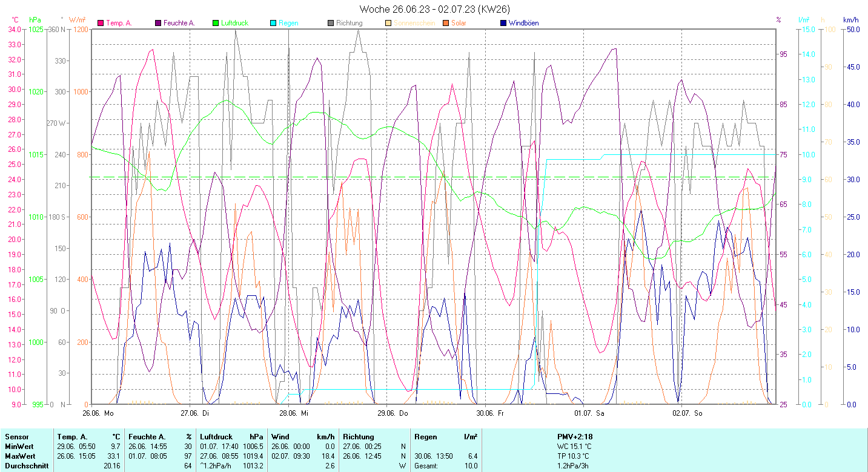The width and height of the screenshot is (868, 472).
Task: Click the 'Feuchte A.' table column header
Action: point(146,436)
